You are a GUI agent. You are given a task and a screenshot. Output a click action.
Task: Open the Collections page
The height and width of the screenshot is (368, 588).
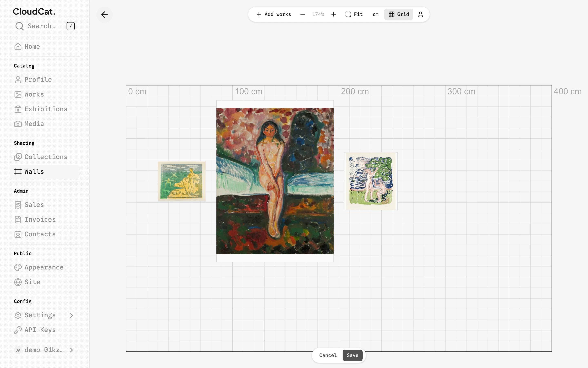[45, 157]
